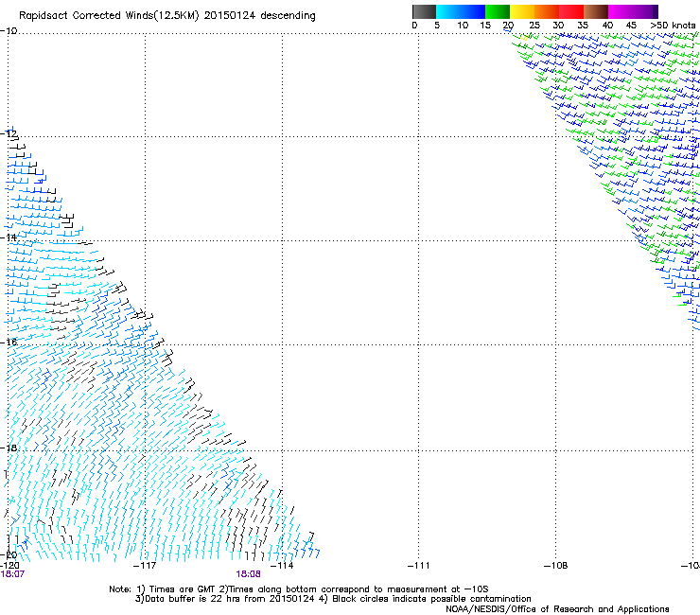Viewport: 700px width, 615px height.
Task: Click the '-14' latitude axis label
Action: tap(9, 237)
